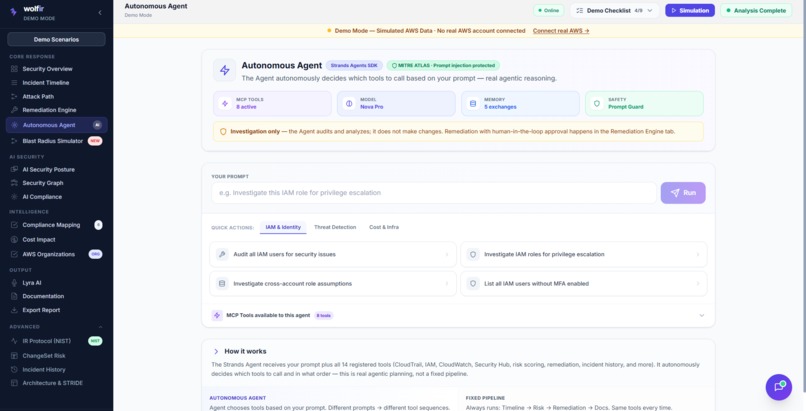Click the Blast Radius Simulator icon
The height and width of the screenshot is (411, 806).
[14, 141]
